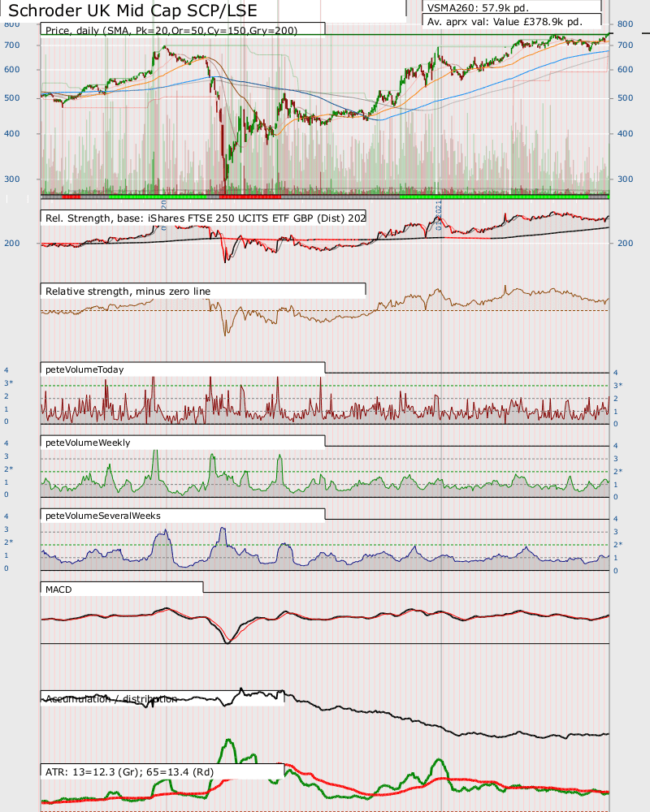The width and height of the screenshot is (650, 812).
Task: Select the 2* level left of peteVolumeSeveralWeeks
Action: 8,542
